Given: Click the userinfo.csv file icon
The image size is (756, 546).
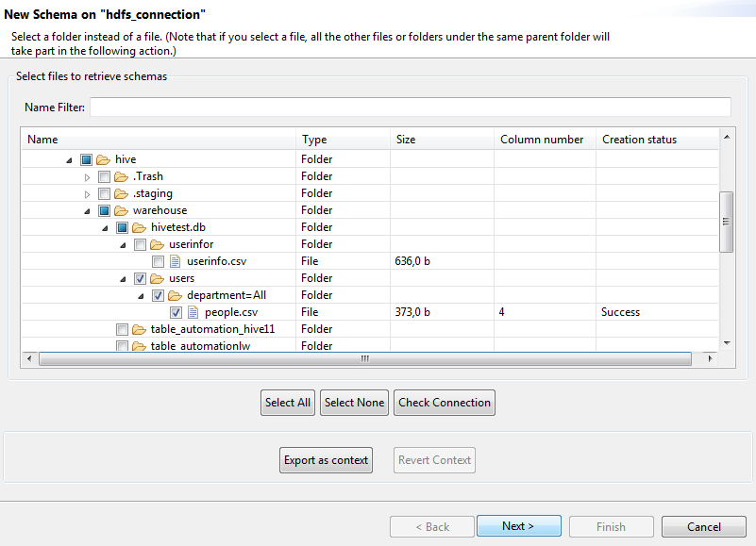Looking at the screenshot, I should click(x=175, y=261).
